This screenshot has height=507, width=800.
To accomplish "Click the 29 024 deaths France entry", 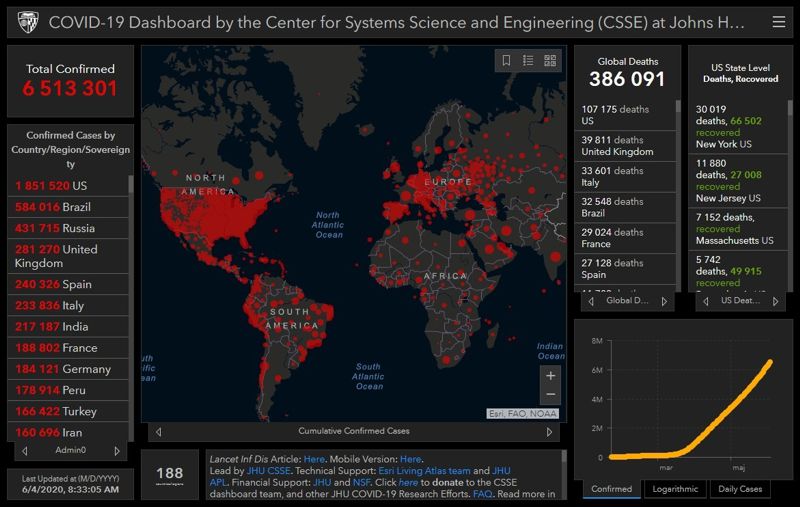I will (625, 238).
